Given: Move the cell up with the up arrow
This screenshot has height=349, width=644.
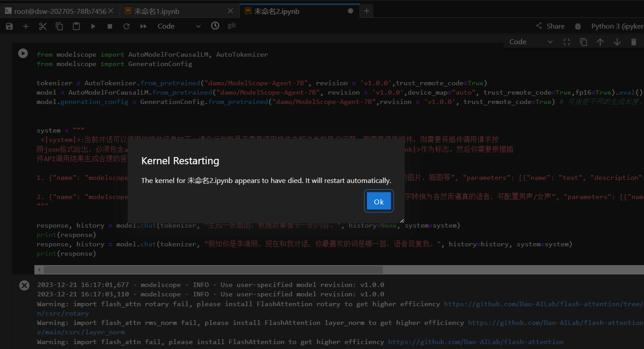Looking at the screenshot, I should (x=600, y=42).
